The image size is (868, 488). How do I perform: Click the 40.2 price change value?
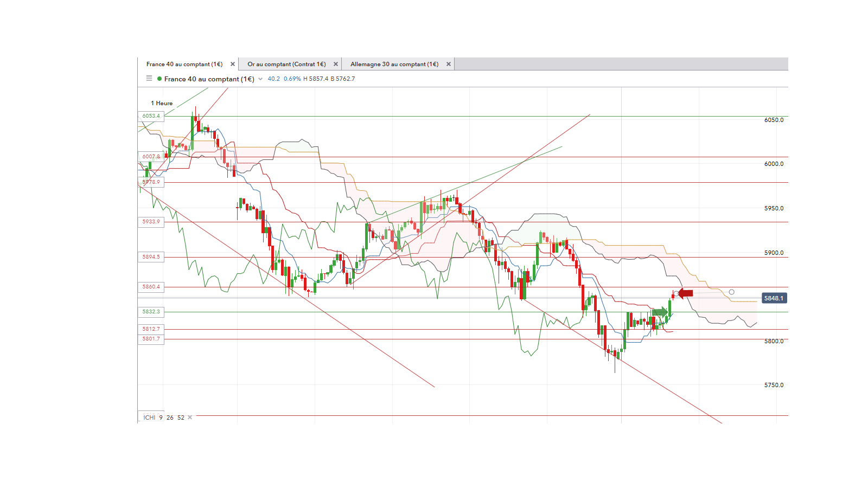[x=274, y=79]
